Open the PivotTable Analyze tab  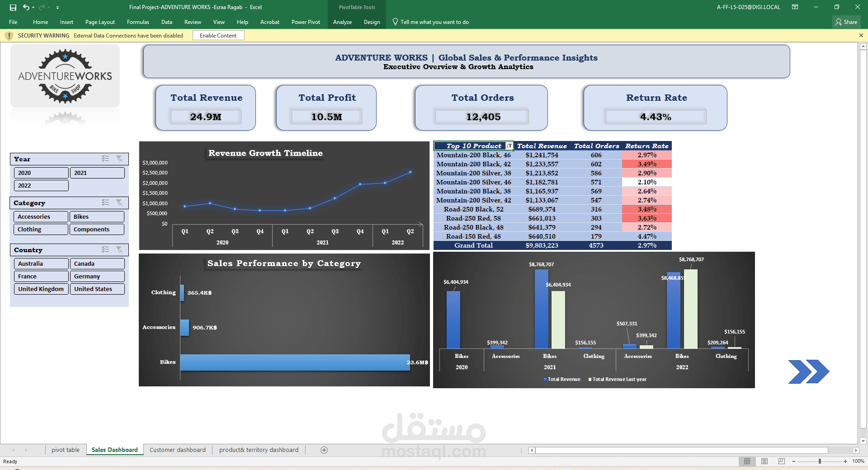[x=342, y=22]
